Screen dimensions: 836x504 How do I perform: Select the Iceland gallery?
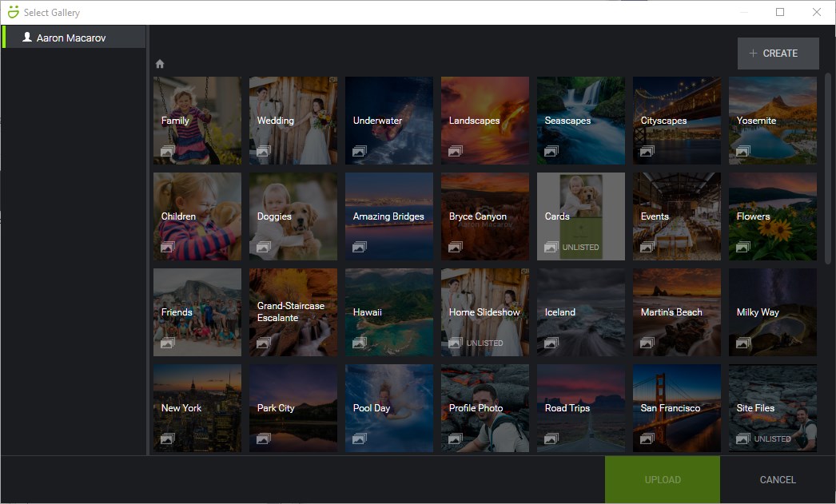tap(581, 312)
